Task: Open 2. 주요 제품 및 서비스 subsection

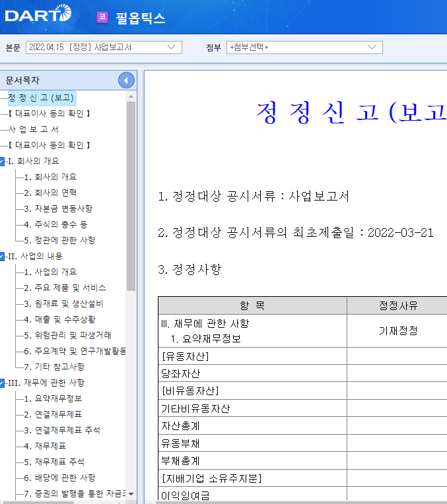Action: point(65,288)
